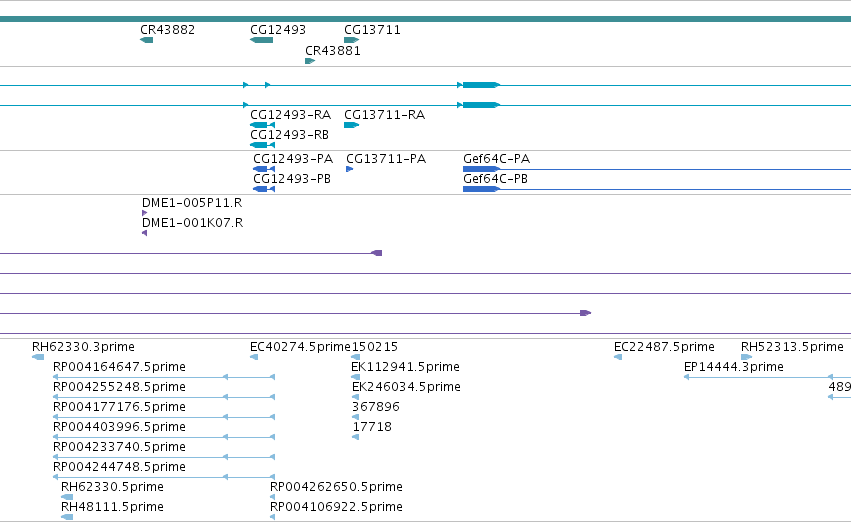Click the 17718 feature label

[372, 427]
